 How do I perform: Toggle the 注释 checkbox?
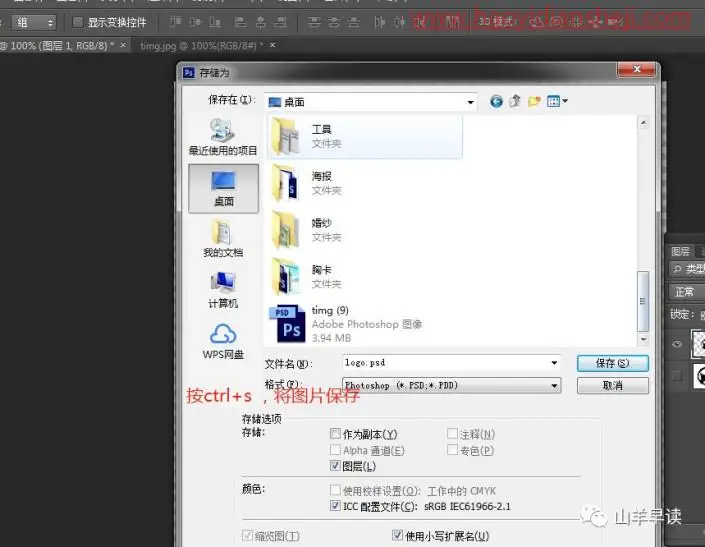[452, 434]
